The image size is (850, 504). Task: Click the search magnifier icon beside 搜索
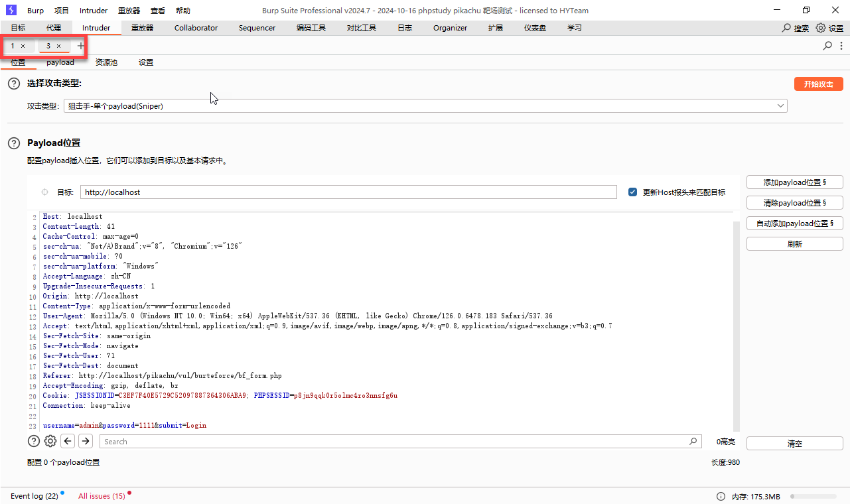point(786,28)
